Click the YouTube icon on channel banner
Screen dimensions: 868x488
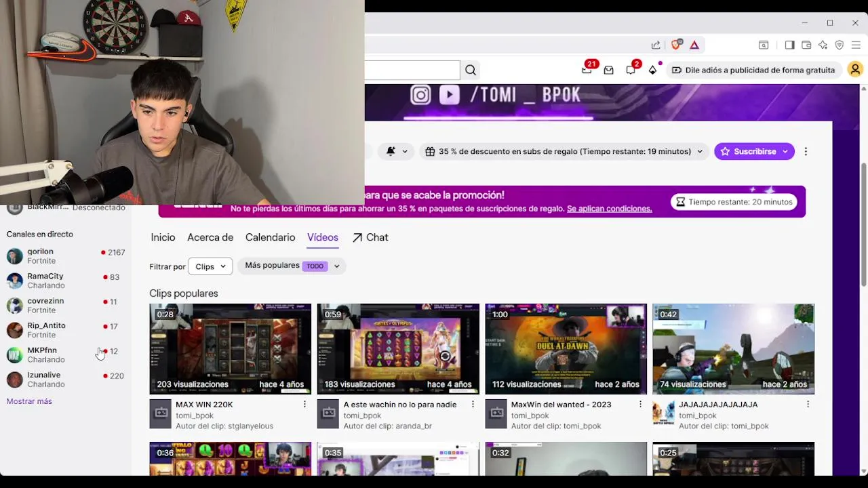pyautogui.click(x=449, y=95)
